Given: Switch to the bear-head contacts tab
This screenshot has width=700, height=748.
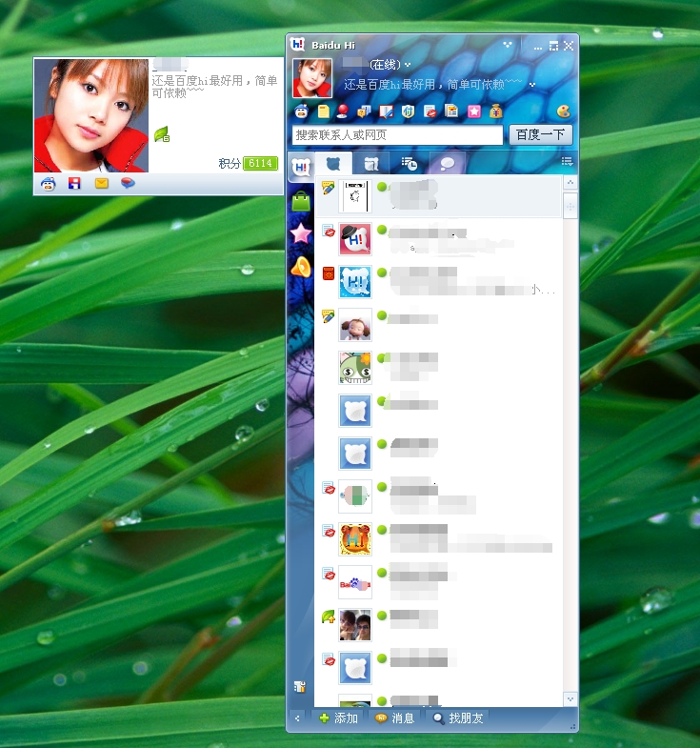Looking at the screenshot, I should click(333, 164).
